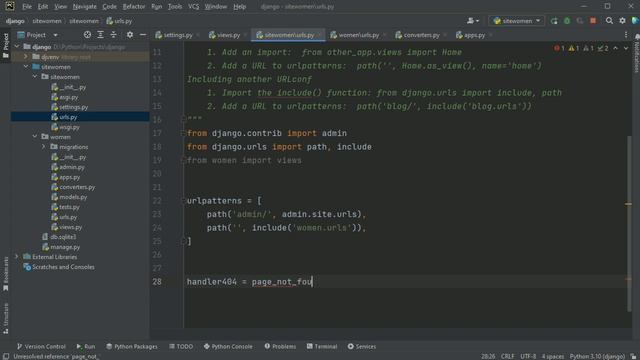This screenshot has height=360, width=640.
Task: Toggle tool window quick access icon in status bar
Action: (x=6, y=356)
